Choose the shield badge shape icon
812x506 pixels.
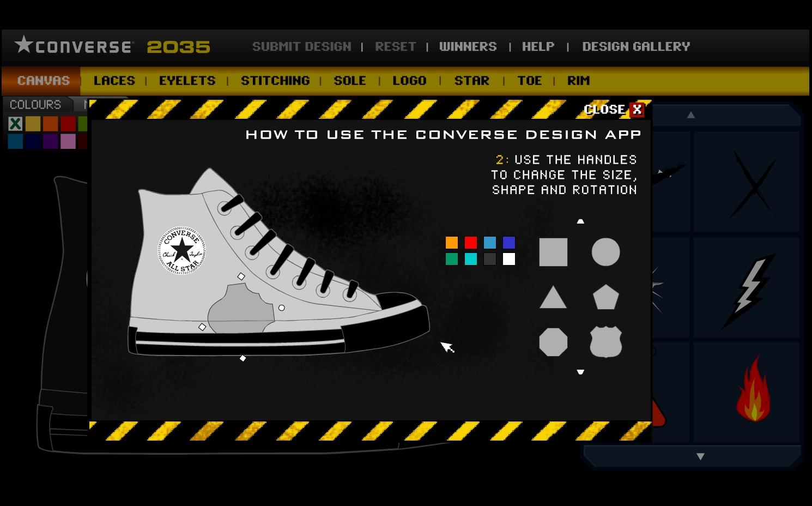605,342
